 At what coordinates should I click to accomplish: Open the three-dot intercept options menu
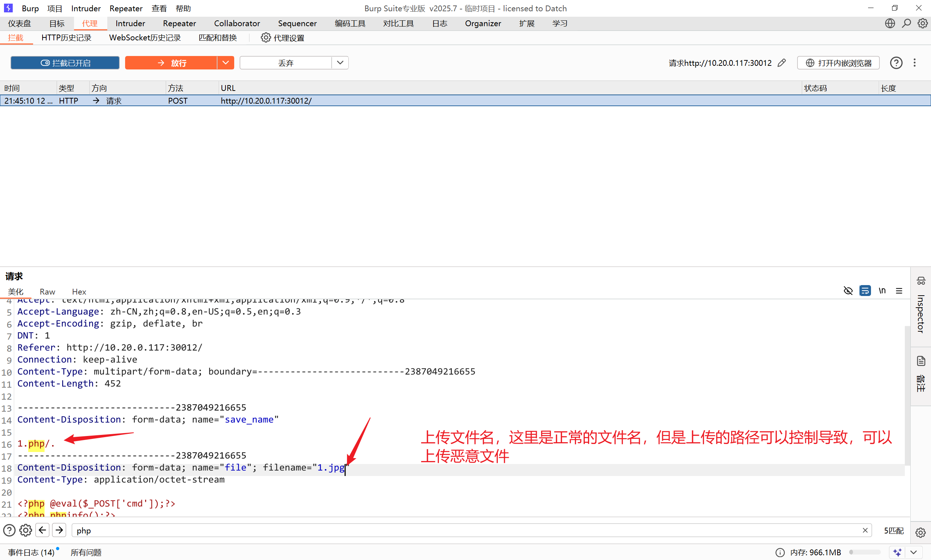tap(914, 63)
